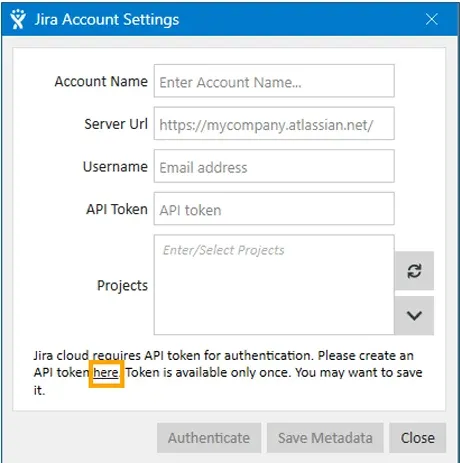Open the 'here' API token link
The width and height of the screenshot is (460, 463).
[x=106, y=373]
